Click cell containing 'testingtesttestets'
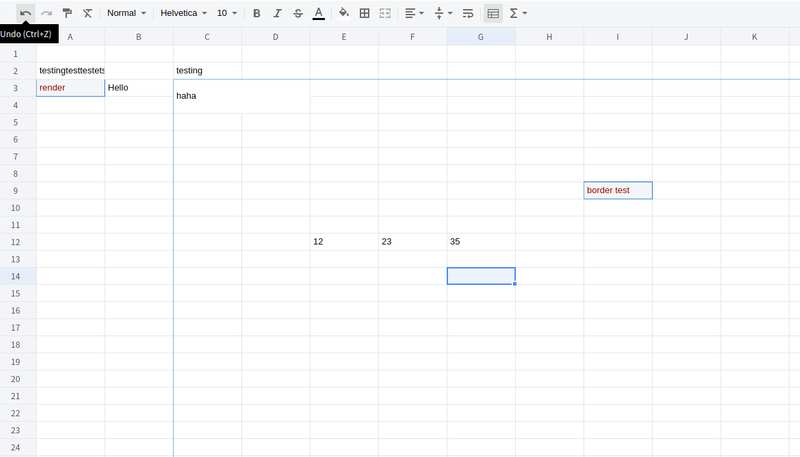 click(70, 70)
